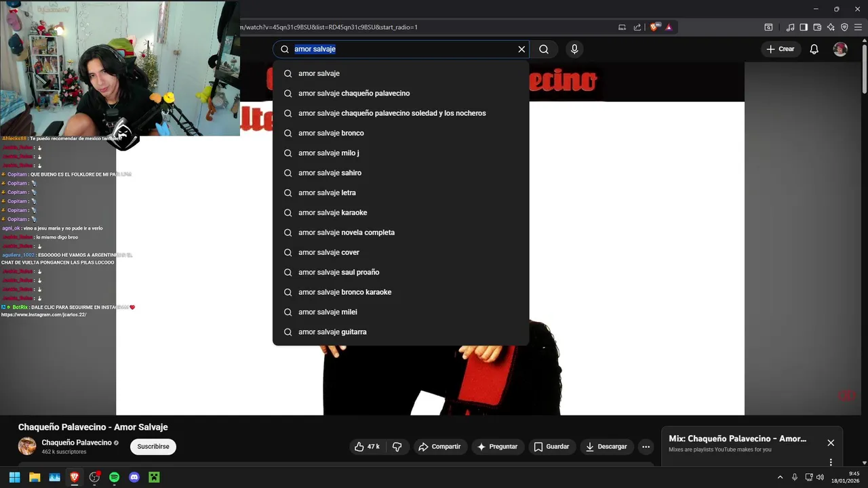This screenshot has width=868, height=488.
Task: Open Brave Rewards triangle icon
Action: tap(669, 27)
